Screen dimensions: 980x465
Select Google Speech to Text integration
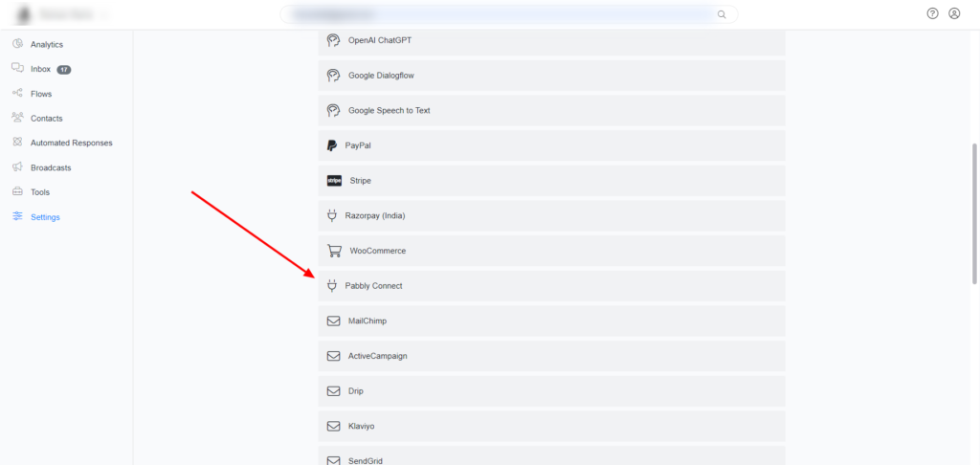tap(551, 110)
